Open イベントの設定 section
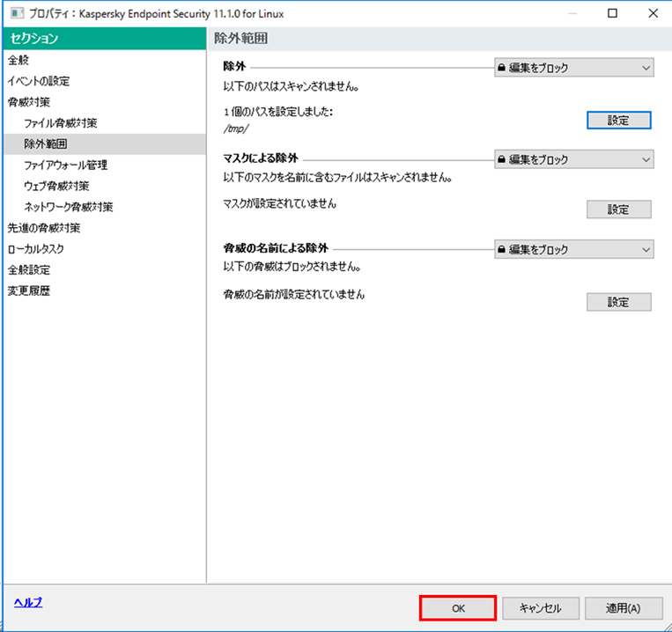This screenshot has width=672, height=632. 105,81
